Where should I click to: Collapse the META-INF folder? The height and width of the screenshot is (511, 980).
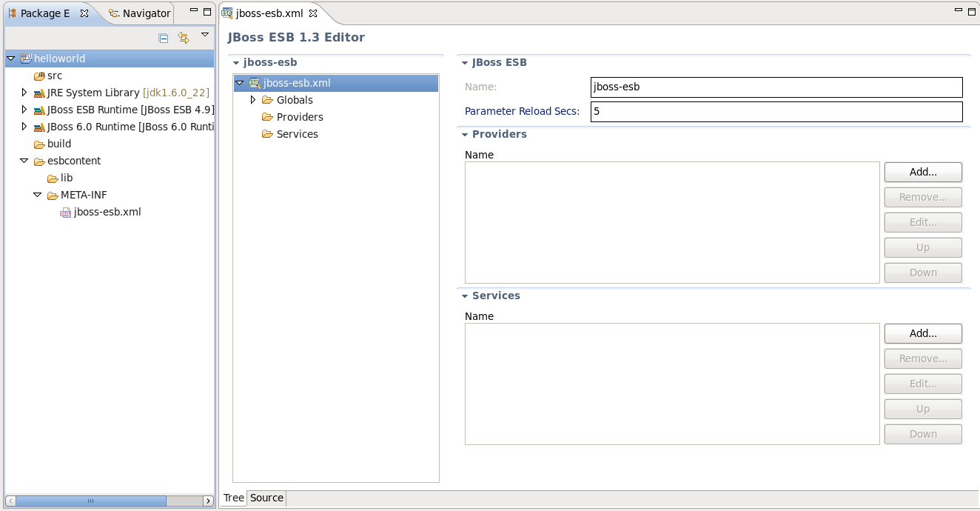pos(38,195)
